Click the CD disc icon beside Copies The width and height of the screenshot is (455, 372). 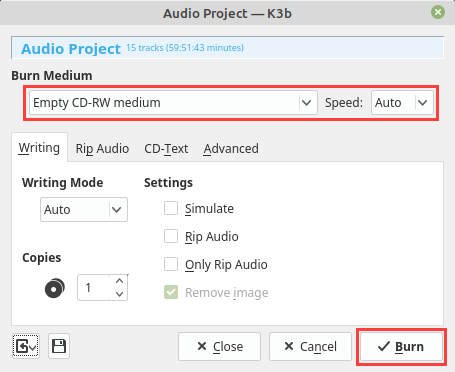(x=55, y=288)
